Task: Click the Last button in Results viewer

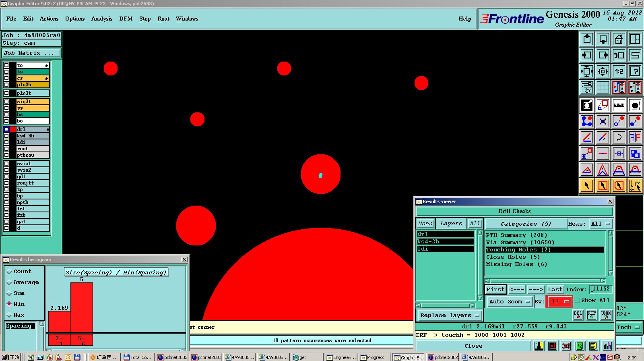Action: click(x=555, y=290)
